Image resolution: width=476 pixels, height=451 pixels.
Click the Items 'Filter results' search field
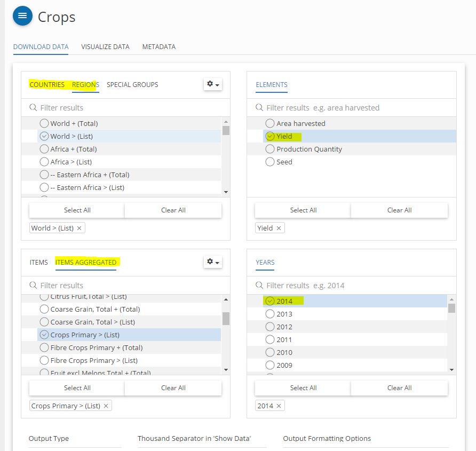(128, 286)
